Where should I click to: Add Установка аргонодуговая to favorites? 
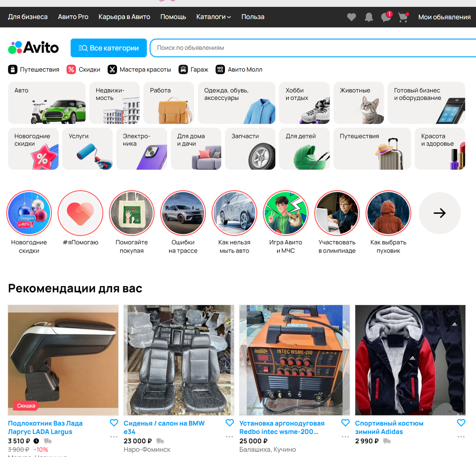[345, 423]
